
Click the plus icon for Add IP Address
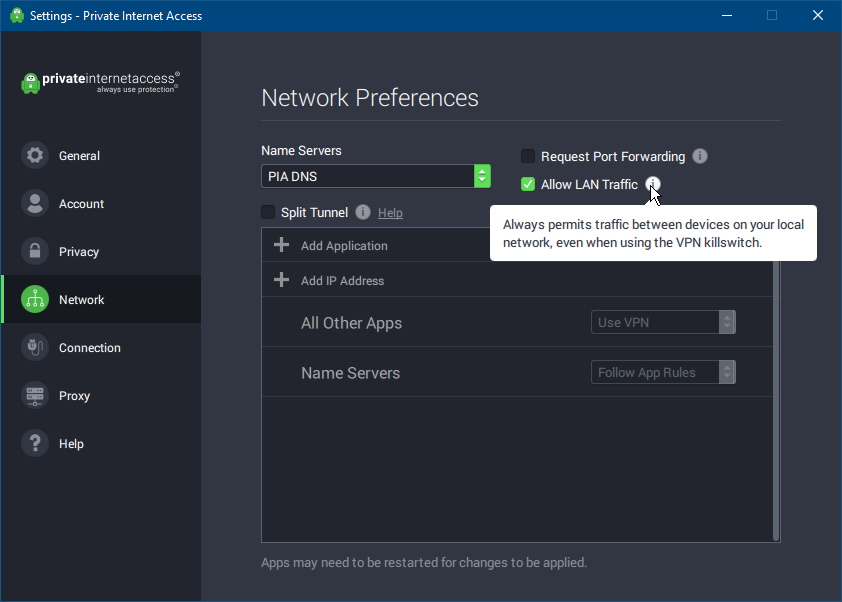(x=281, y=280)
